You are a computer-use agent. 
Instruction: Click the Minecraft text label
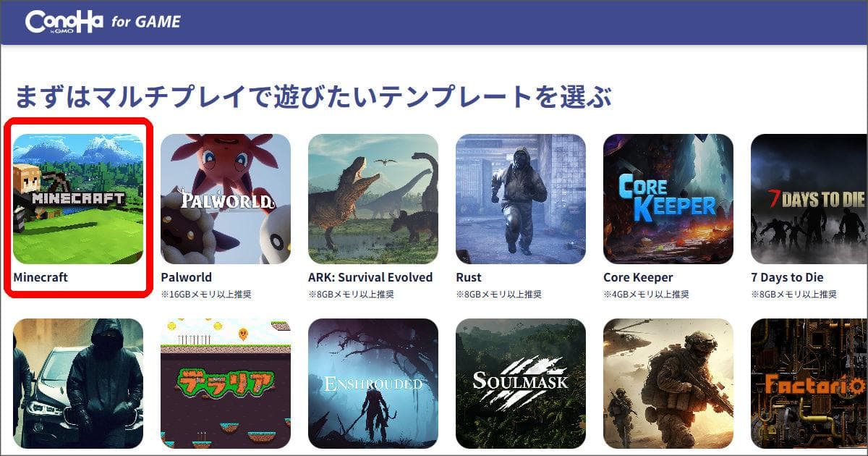pos(41,277)
